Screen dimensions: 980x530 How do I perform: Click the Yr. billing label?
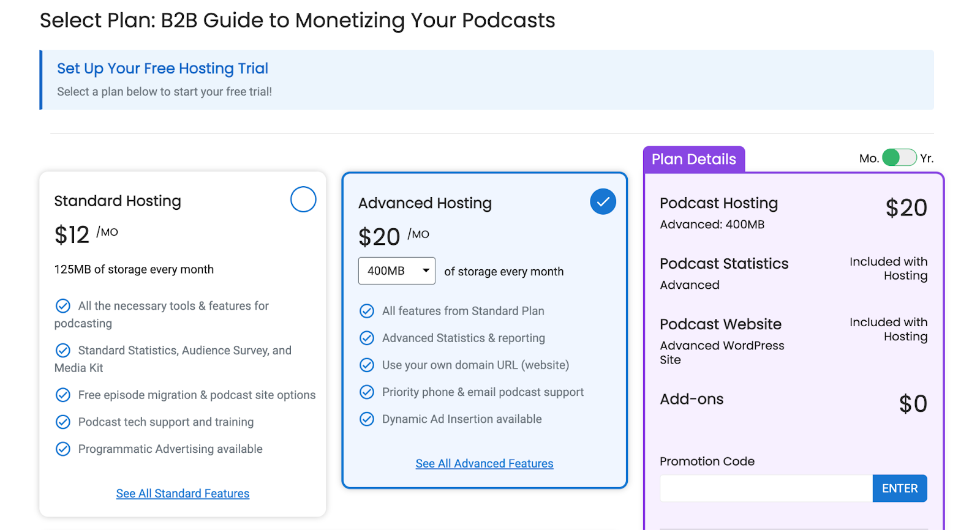point(927,159)
